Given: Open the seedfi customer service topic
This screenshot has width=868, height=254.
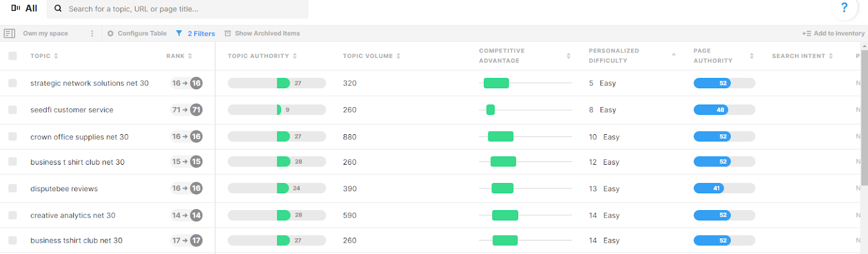Looking at the screenshot, I should [72, 110].
